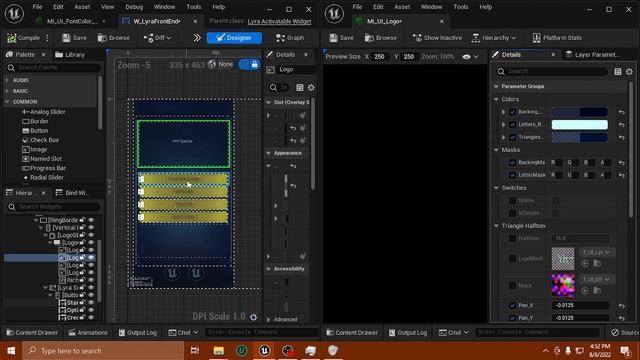This screenshot has width=640, height=360.
Task: Switch to Layer Parameters tab
Action: click(x=592, y=55)
